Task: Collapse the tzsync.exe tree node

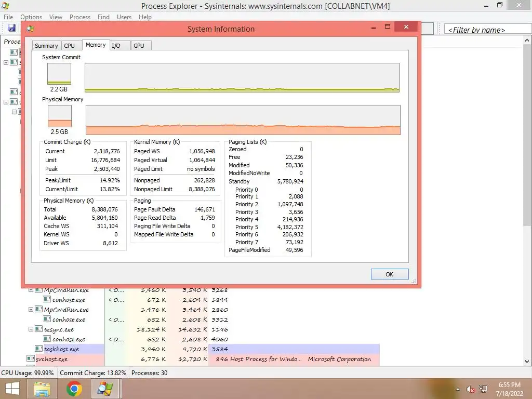Action: (x=31, y=329)
